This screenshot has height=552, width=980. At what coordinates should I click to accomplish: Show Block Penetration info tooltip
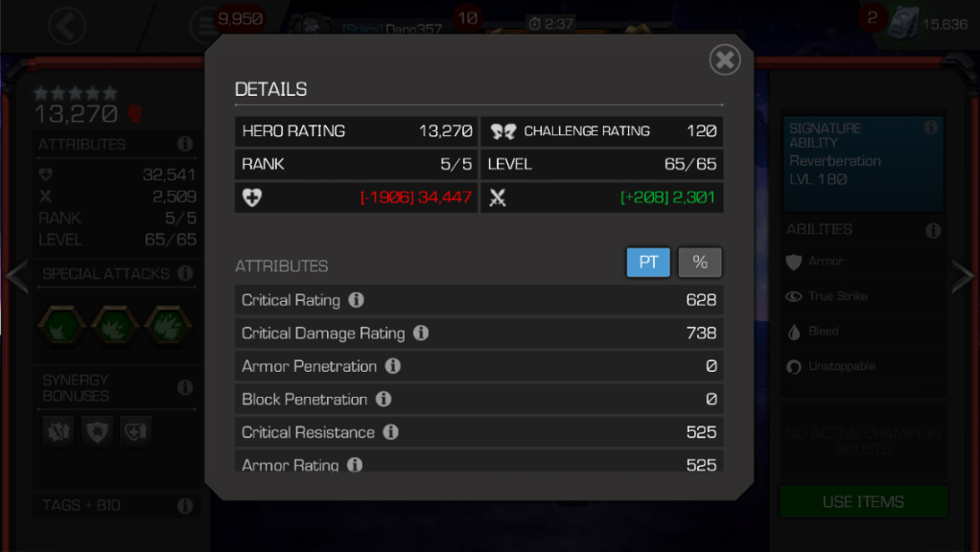coord(384,399)
